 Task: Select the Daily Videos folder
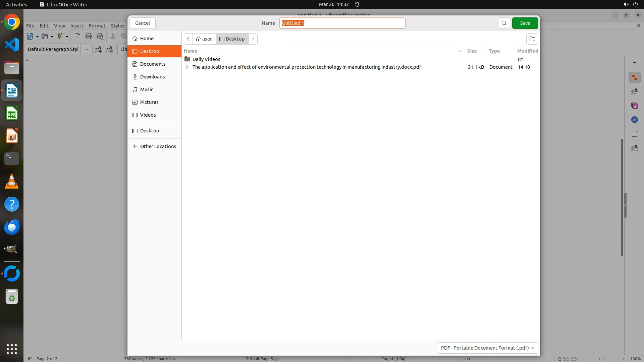tap(206, 59)
